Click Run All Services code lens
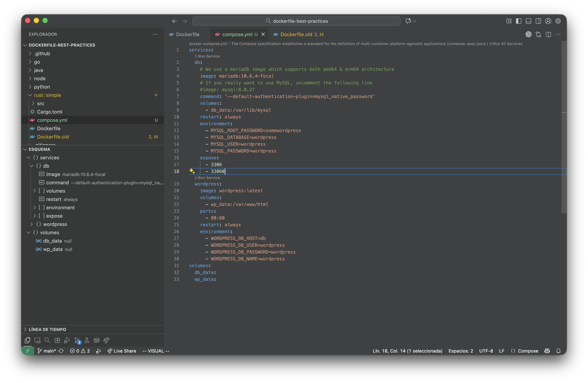The height and width of the screenshot is (383, 588). pos(506,44)
